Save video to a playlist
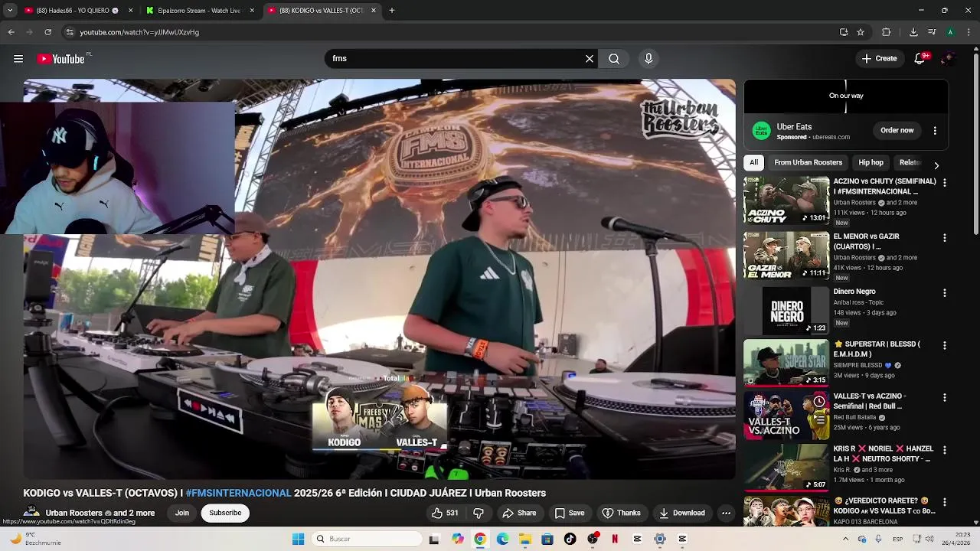This screenshot has width=980, height=551. [570, 513]
